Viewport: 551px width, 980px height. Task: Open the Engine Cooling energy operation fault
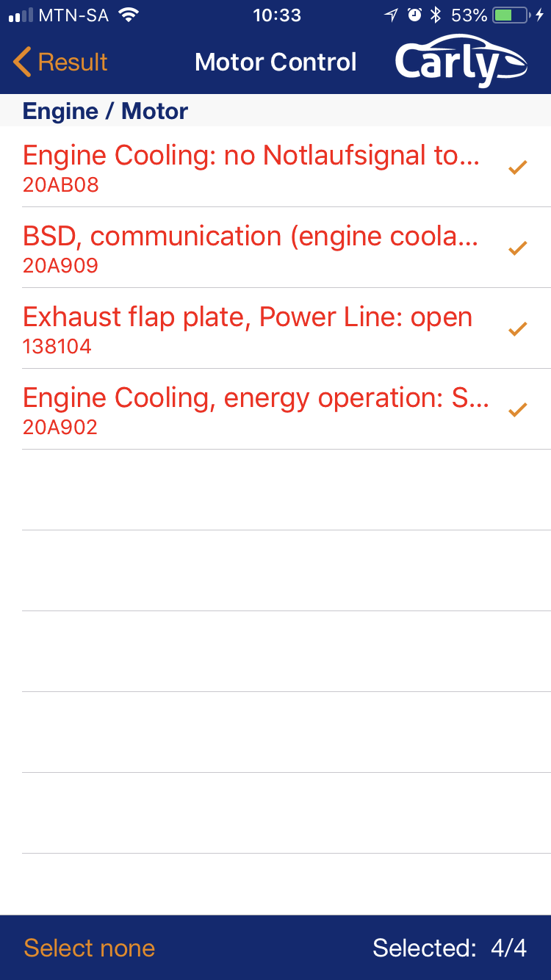tap(255, 409)
